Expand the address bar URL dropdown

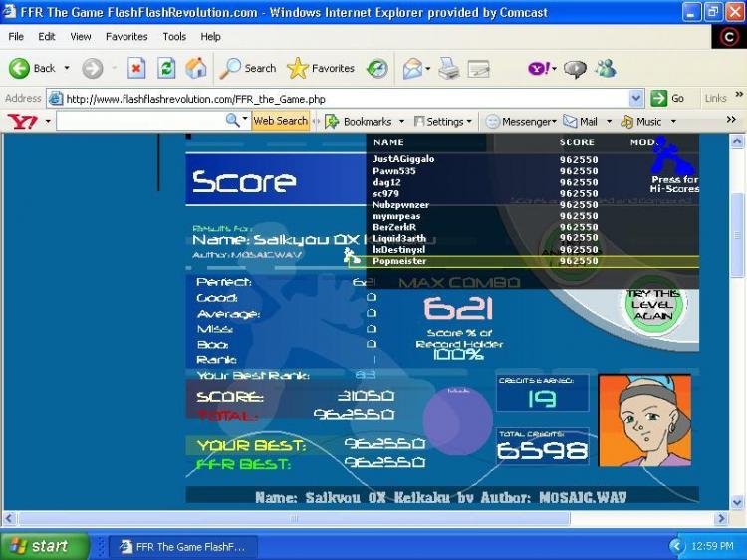click(636, 99)
